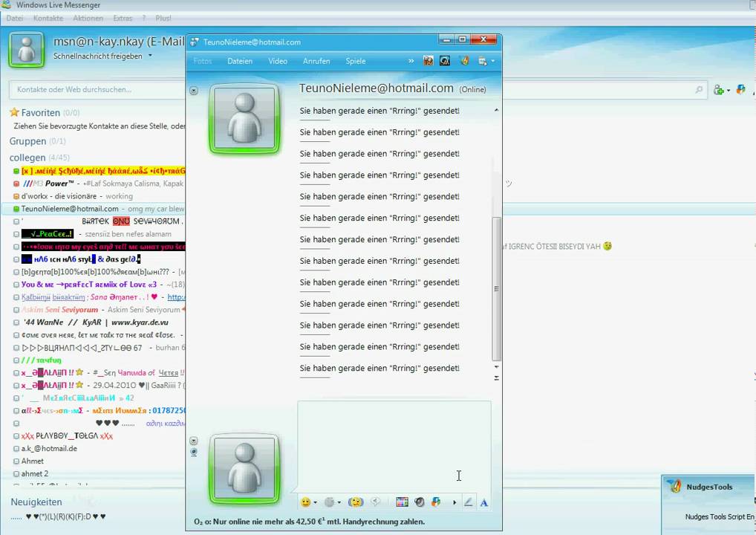This screenshot has height=535, width=756.
Task: Click the http link in Kalbimii contact row
Action: (x=176, y=297)
